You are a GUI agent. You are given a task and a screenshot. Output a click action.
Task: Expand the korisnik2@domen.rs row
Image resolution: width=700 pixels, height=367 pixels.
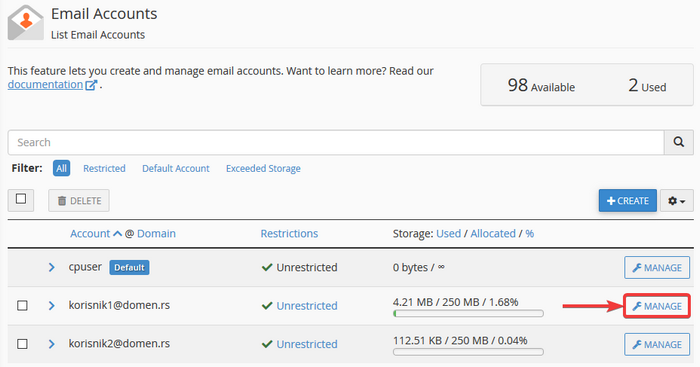pyautogui.click(x=51, y=344)
